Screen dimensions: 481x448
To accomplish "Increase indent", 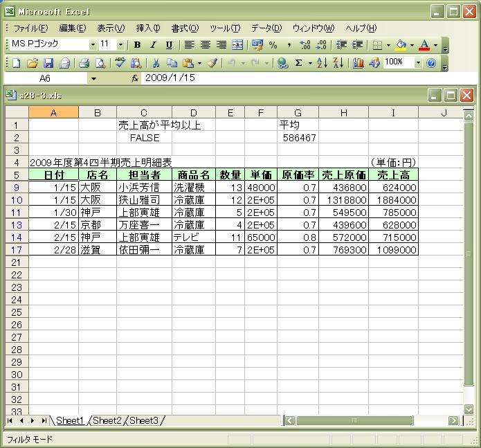I will [357, 45].
